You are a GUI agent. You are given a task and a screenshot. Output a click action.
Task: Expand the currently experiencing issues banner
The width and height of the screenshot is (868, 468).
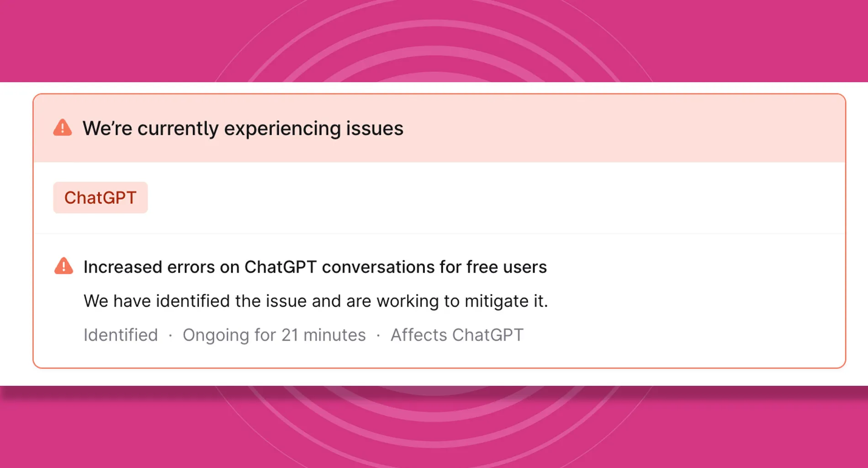pos(243,128)
